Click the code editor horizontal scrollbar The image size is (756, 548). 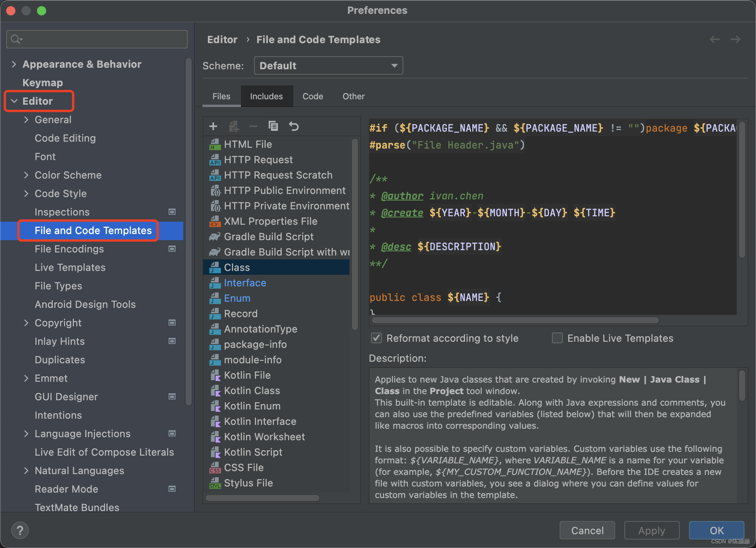pyautogui.click(x=515, y=320)
